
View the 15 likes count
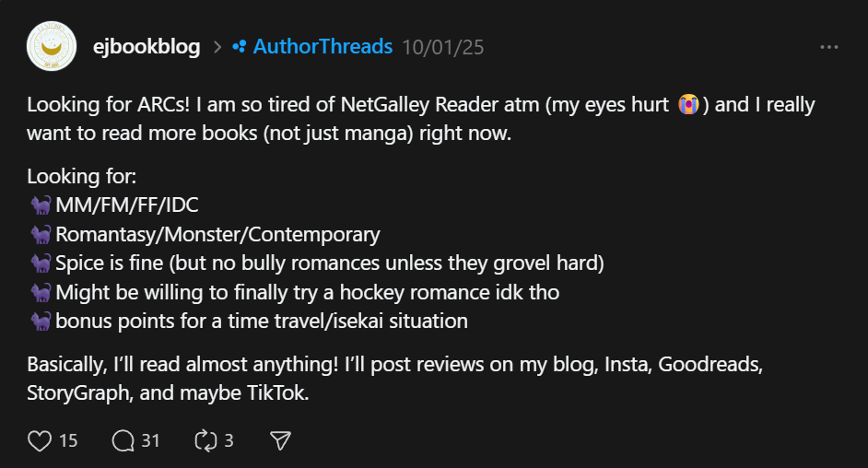(68, 441)
